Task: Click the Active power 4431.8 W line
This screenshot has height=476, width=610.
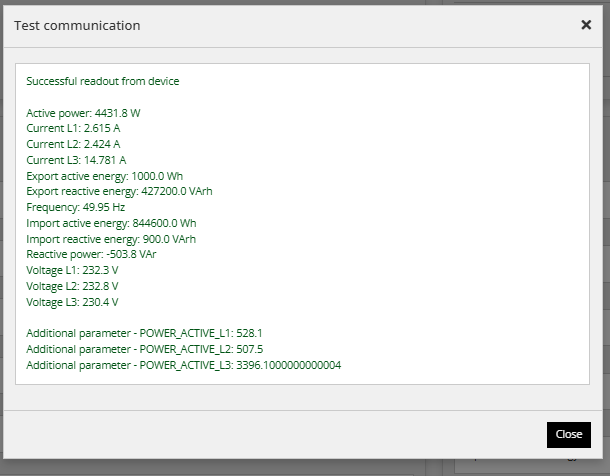Action: click(x=83, y=113)
